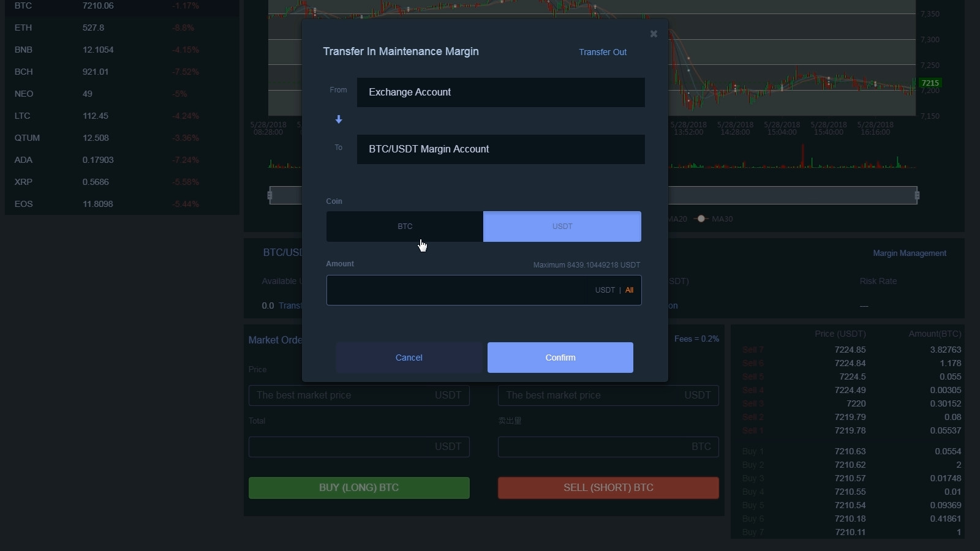
Task: Select EOS row in the market list
Action: tap(23, 204)
